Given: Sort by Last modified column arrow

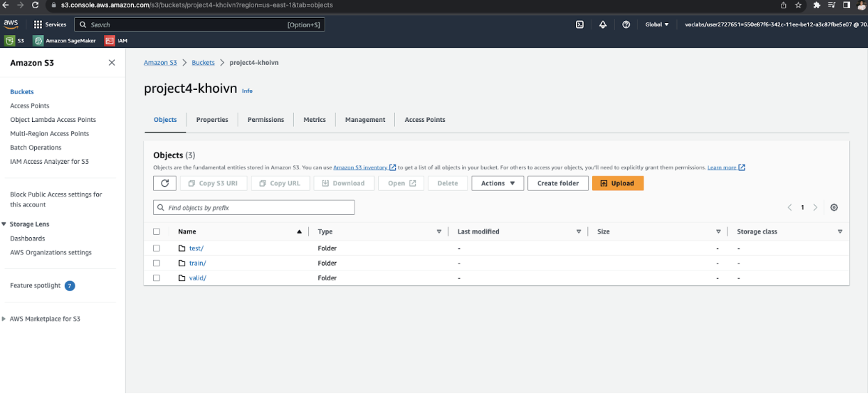Looking at the screenshot, I should (x=579, y=231).
